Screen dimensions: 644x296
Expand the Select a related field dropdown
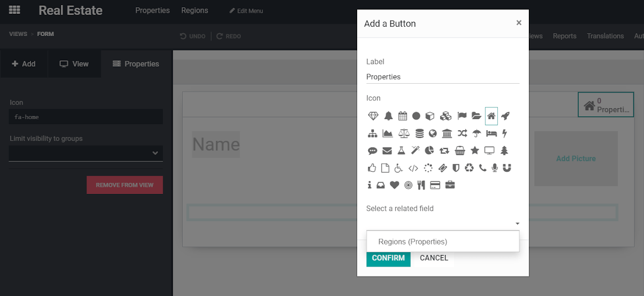coord(443,223)
